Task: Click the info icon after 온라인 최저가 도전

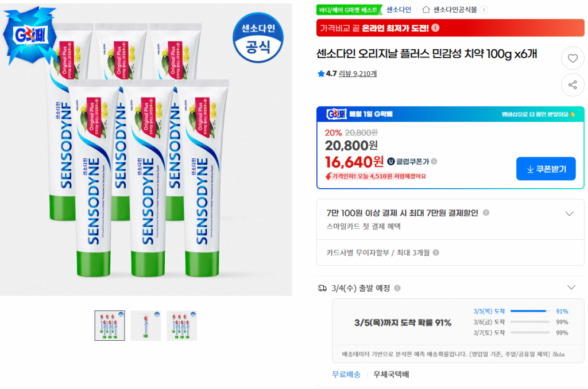Action: tap(435, 27)
